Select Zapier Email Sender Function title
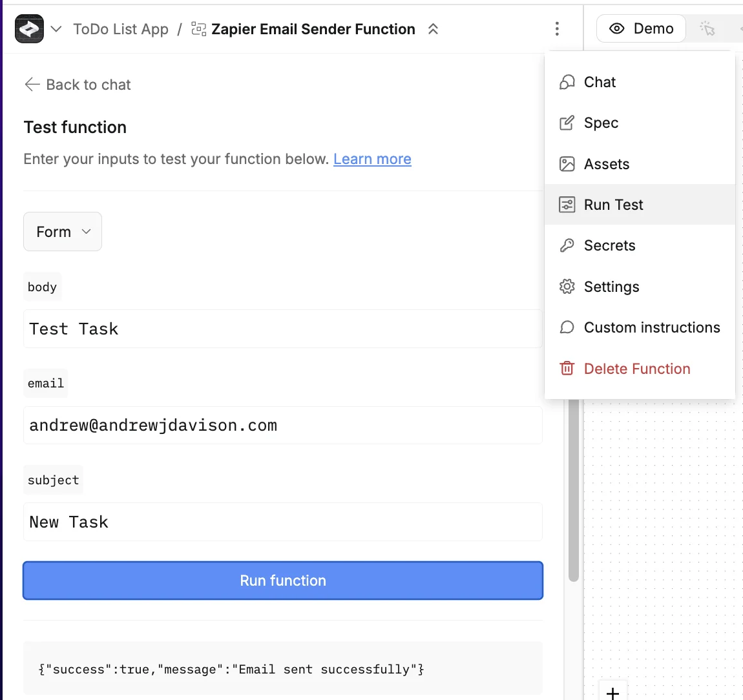The height and width of the screenshot is (700, 743). 313,29
